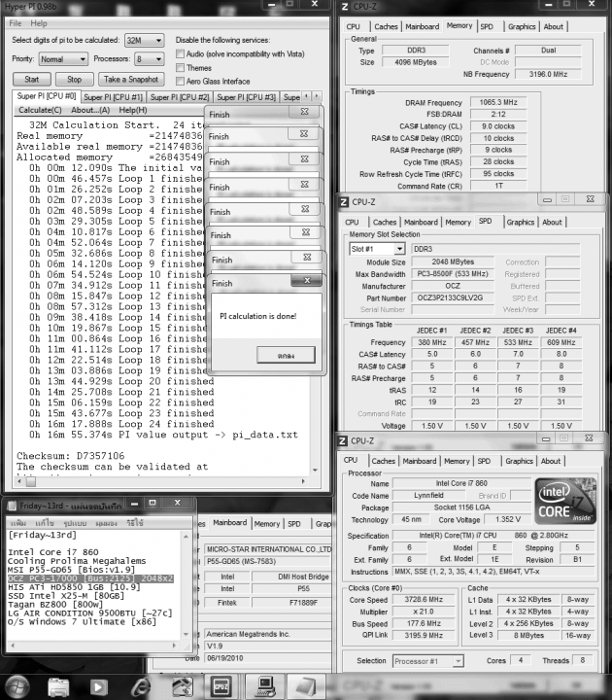The width and height of the screenshot is (612, 700).
Task: Click the Start button in Hyper PI
Action: [32, 80]
